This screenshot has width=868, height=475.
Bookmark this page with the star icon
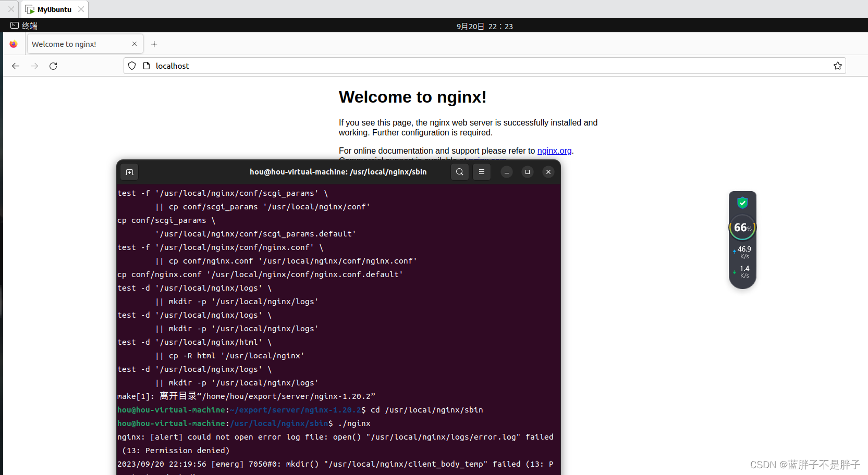[x=838, y=66]
